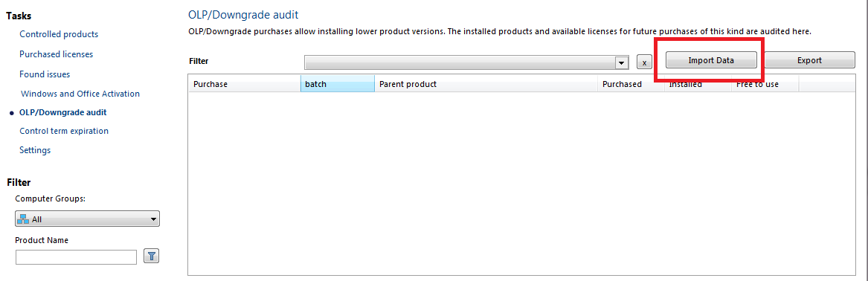The height and width of the screenshot is (281, 868).
Task: Open the Found issues task
Action: (x=45, y=74)
